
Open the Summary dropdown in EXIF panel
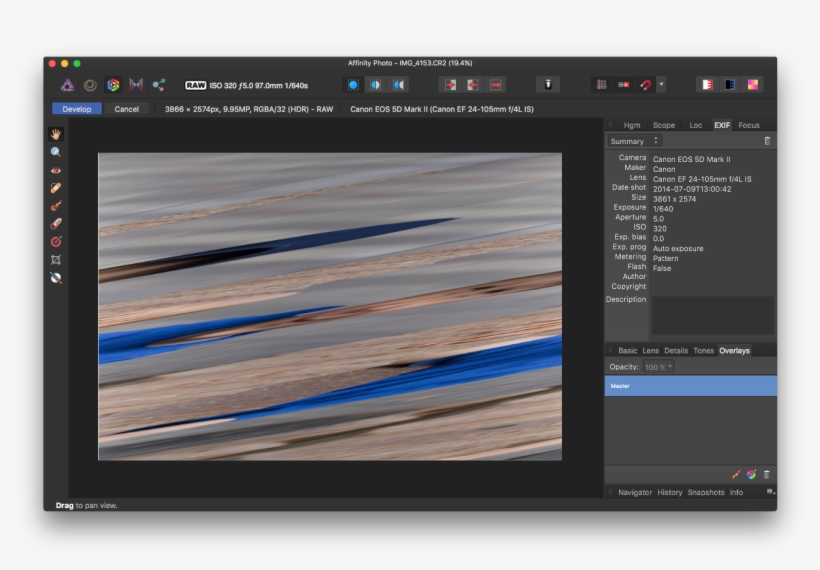(x=634, y=141)
